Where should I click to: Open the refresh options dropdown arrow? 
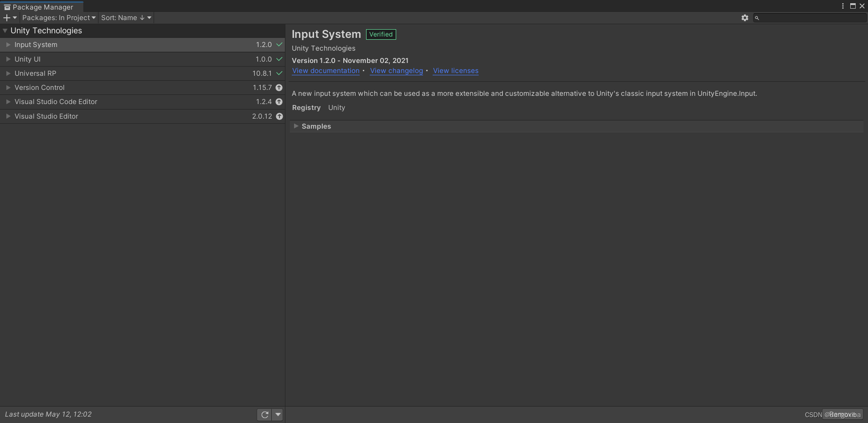[x=278, y=415]
